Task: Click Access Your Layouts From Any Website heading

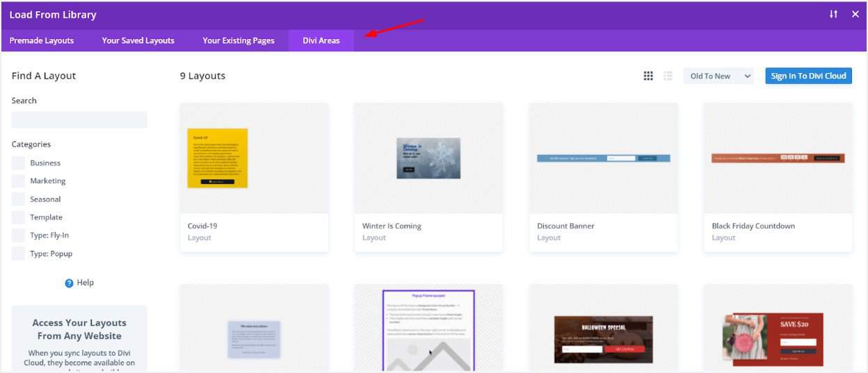Action: tap(79, 329)
